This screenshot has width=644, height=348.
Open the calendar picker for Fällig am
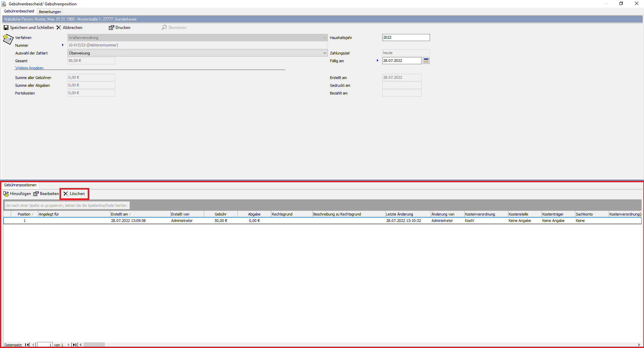[x=426, y=61]
